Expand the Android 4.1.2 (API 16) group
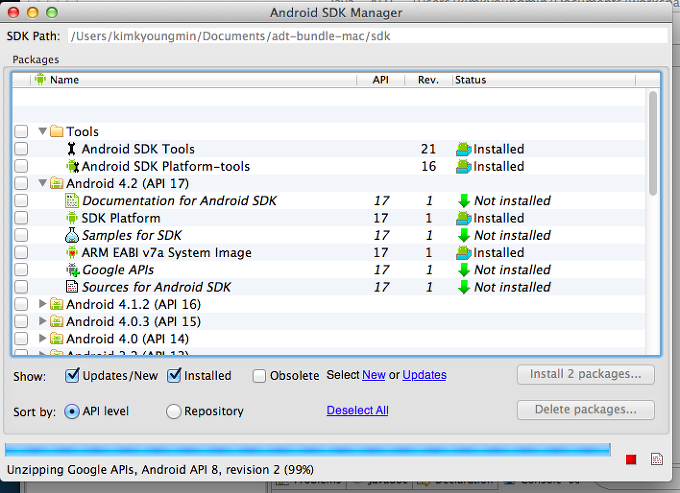680x493 pixels. pyautogui.click(x=42, y=304)
